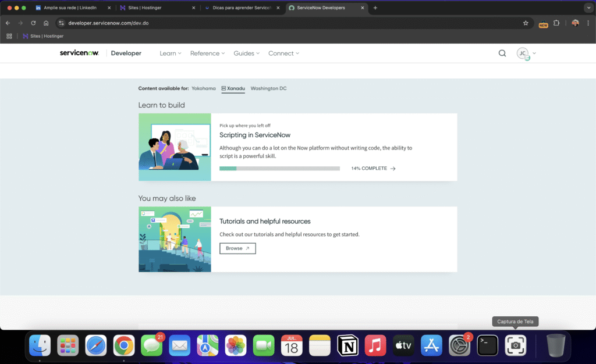Expand the Learn dropdown menu
Image resolution: width=596 pixels, height=364 pixels.
point(171,53)
